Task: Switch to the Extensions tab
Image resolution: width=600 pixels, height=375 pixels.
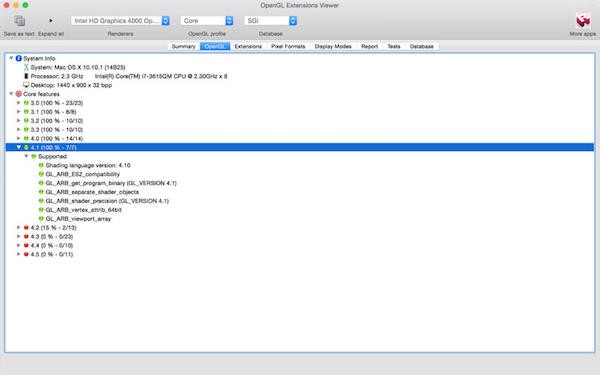Action: coord(248,46)
